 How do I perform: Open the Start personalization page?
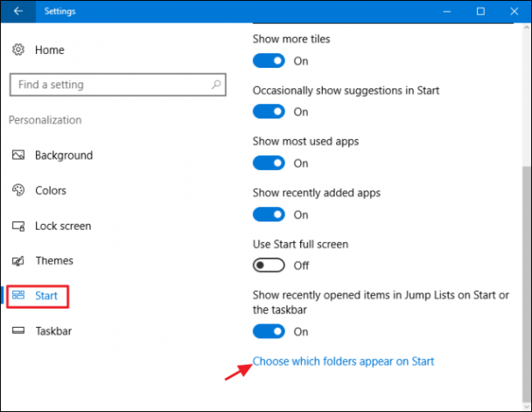[x=46, y=296]
